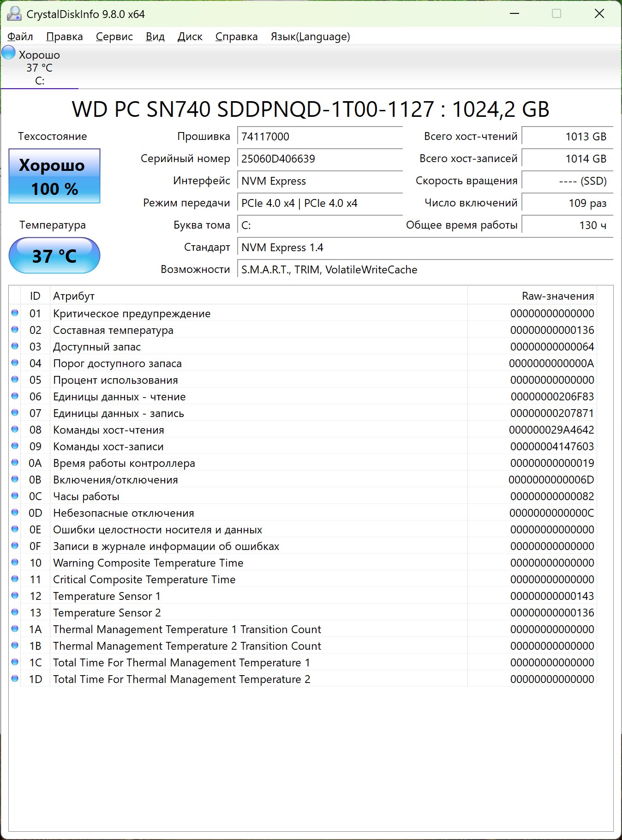Click the Стандарт field NVM Express 1.4

[425, 248]
